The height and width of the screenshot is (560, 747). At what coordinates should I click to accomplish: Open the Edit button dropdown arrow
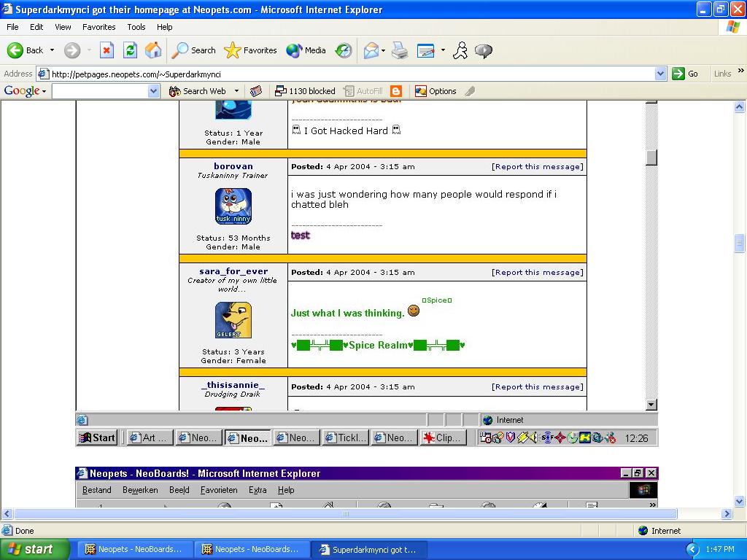coord(443,50)
